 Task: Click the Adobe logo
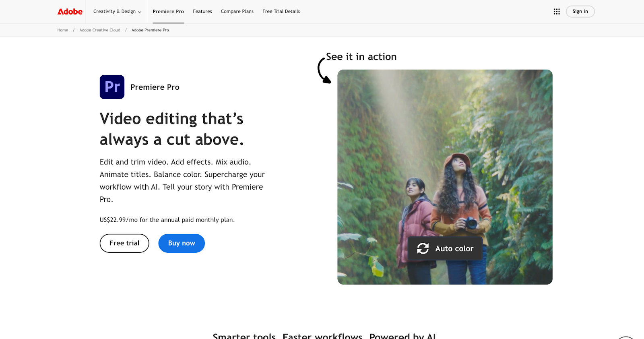click(x=70, y=12)
